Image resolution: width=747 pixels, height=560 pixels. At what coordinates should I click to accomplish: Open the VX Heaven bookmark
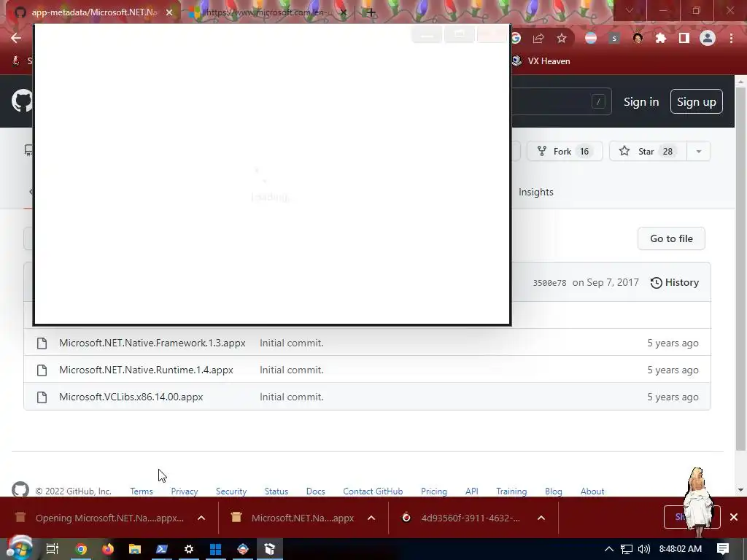coord(542,61)
